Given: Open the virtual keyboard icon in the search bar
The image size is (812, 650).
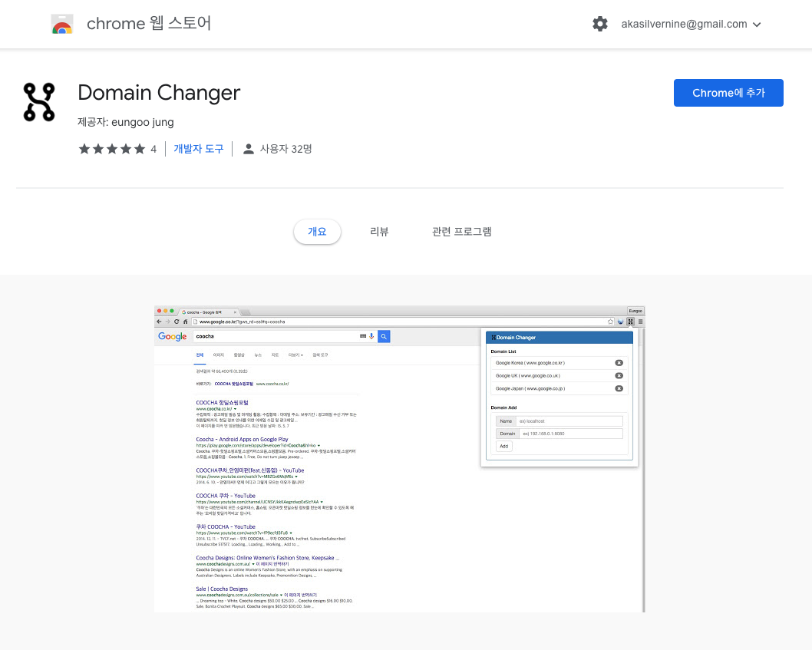Looking at the screenshot, I should coord(363,336).
